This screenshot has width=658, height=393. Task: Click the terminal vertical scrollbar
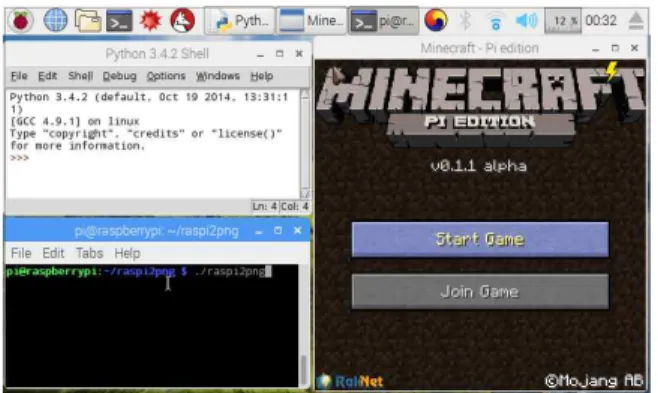point(303,325)
